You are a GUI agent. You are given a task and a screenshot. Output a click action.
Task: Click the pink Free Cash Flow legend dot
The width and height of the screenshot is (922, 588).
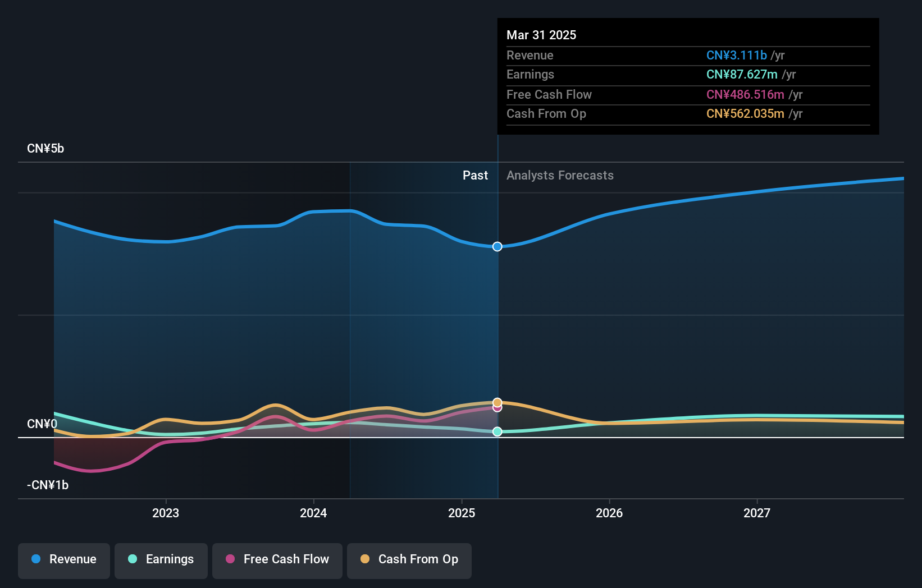(230, 559)
